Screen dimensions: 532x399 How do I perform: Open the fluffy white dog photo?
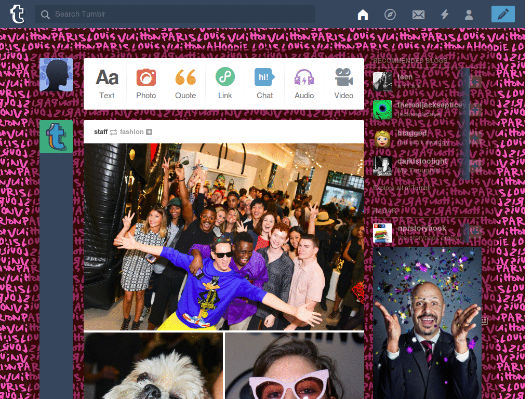153,366
